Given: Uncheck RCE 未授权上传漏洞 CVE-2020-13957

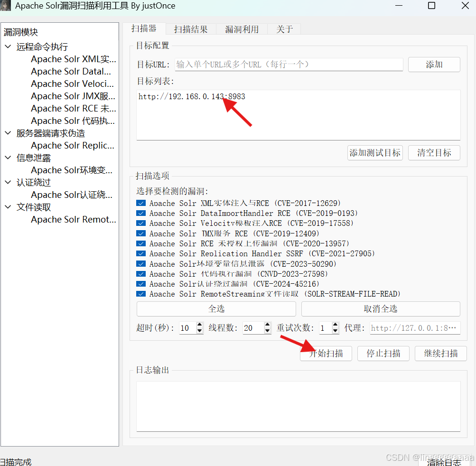Looking at the screenshot, I should click(x=141, y=243).
